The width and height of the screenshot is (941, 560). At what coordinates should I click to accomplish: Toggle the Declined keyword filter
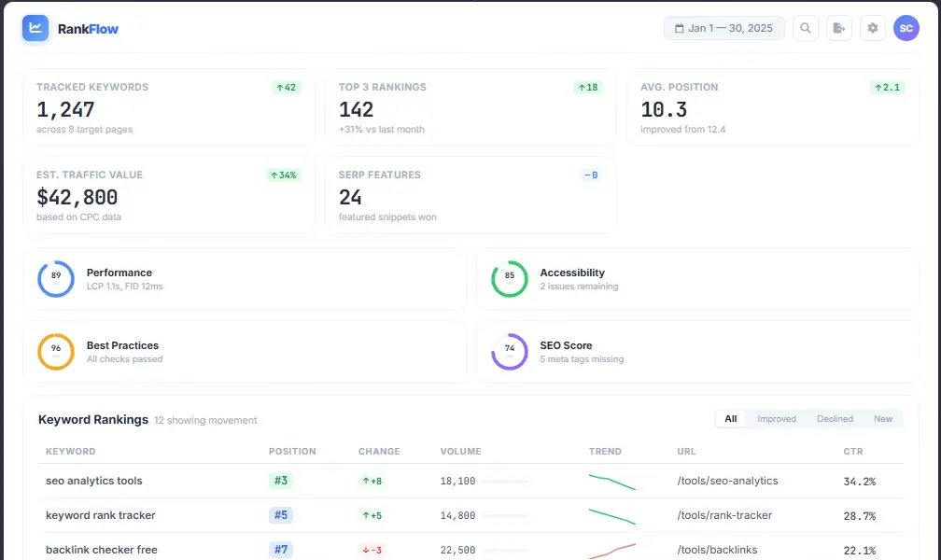[835, 419]
